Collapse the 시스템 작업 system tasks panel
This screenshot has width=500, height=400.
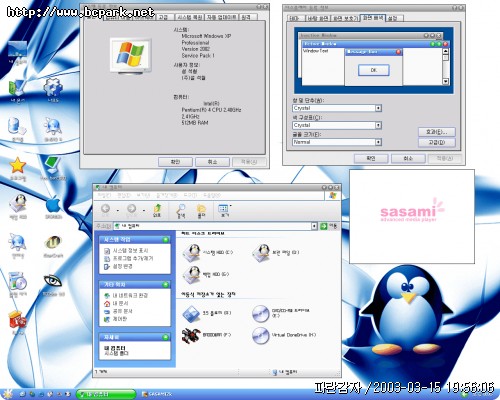click(165, 239)
